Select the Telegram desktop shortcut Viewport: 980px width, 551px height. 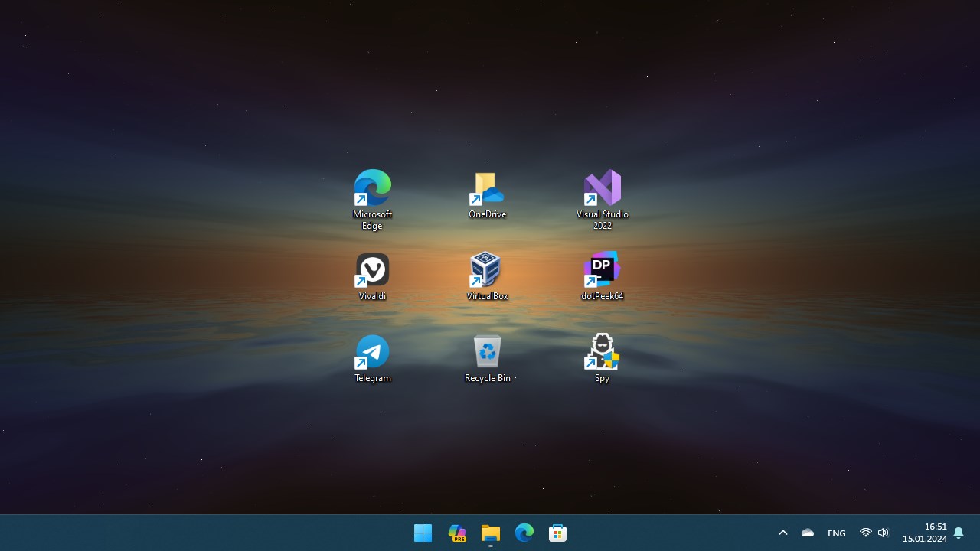373,358
